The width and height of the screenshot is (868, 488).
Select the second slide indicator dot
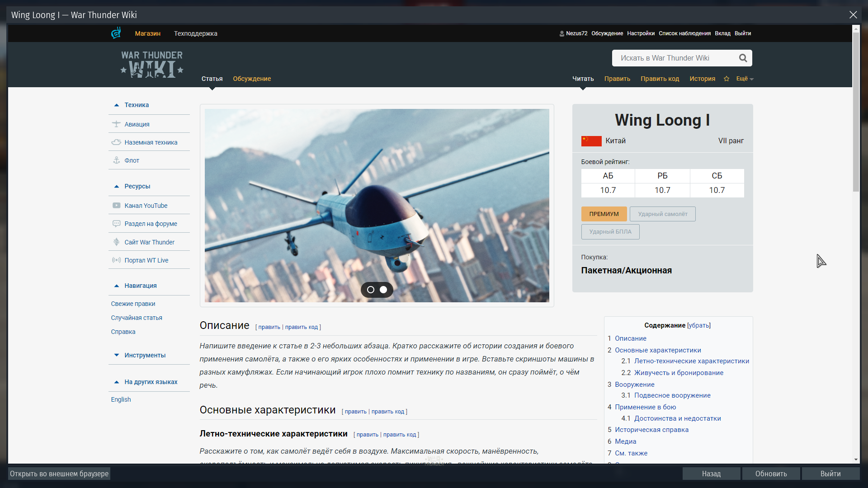[383, 290]
